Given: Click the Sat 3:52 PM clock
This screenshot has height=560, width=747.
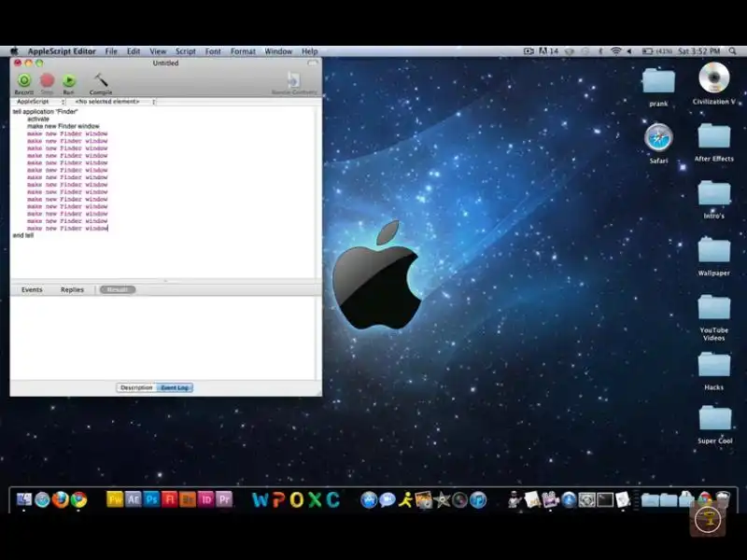Looking at the screenshot, I should pyautogui.click(x=698, y=51).
